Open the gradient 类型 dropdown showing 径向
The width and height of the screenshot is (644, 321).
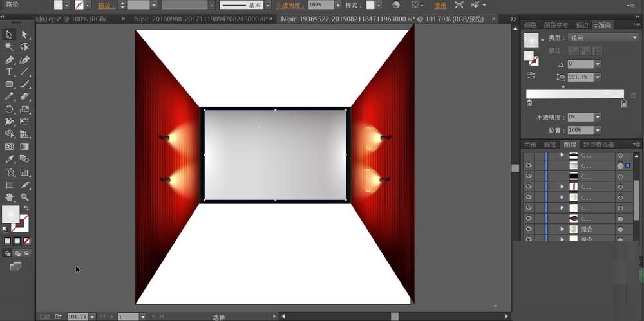pyautogui.click(x=603, y=37)
